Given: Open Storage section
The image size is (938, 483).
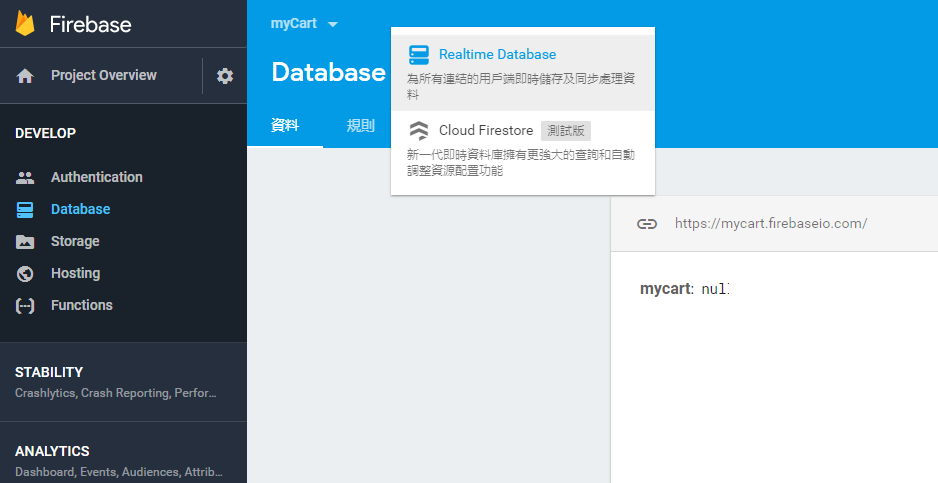Looking at the screenshot, I should [x=75, y=241].
